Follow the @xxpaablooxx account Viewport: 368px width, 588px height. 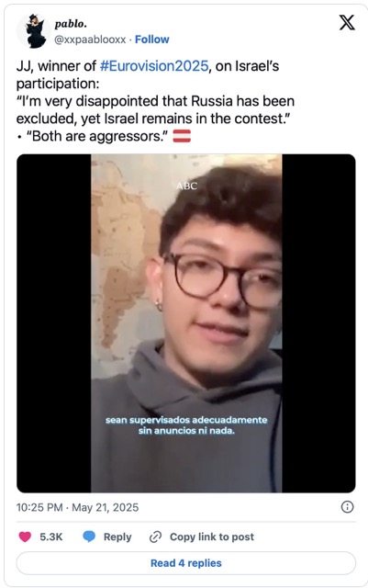click(151, 40)
